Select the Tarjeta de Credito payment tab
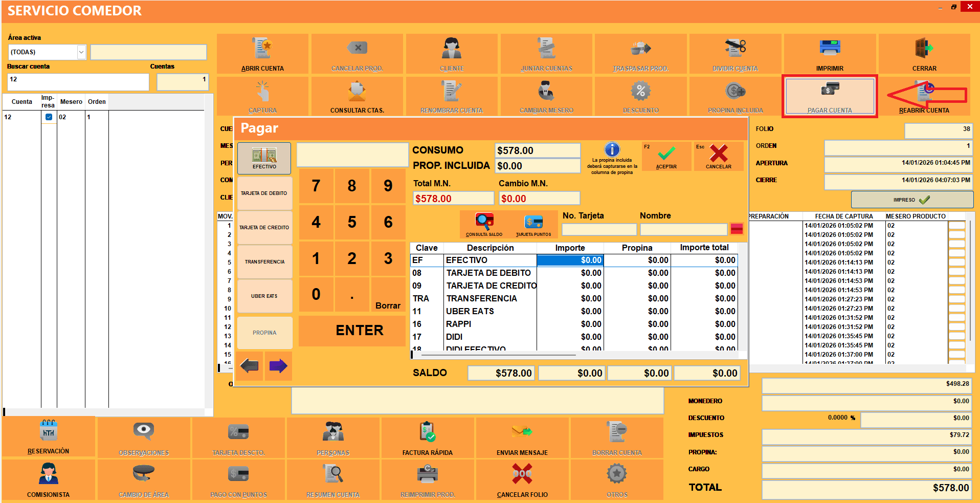 [264, 228]
